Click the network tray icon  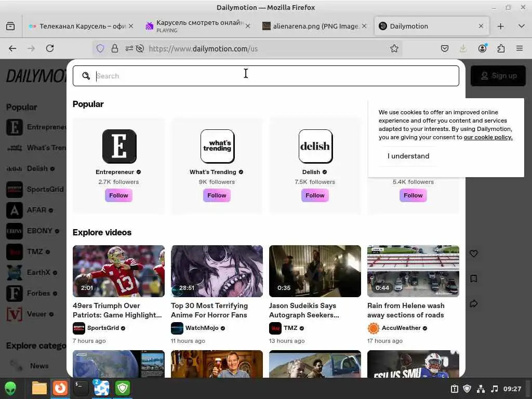(x=481, y=389)
